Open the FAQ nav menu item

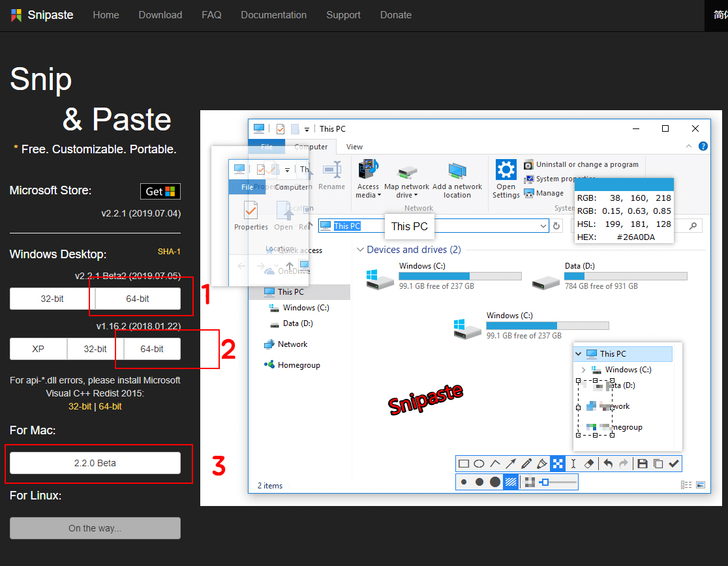pos(211,15)
